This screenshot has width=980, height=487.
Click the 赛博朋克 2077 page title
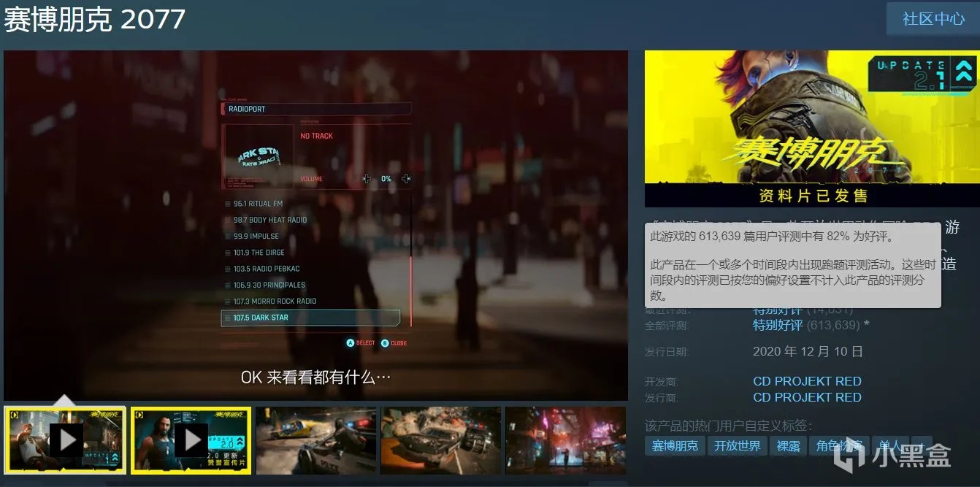click(x=95, y=19)
